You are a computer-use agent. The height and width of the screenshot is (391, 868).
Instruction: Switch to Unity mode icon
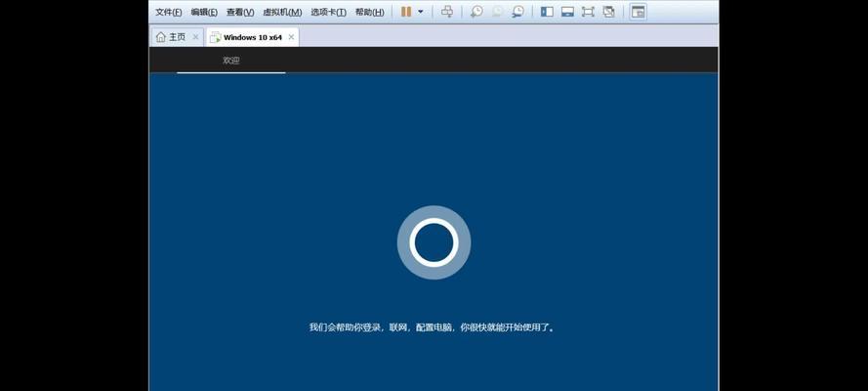coord(608,12)
